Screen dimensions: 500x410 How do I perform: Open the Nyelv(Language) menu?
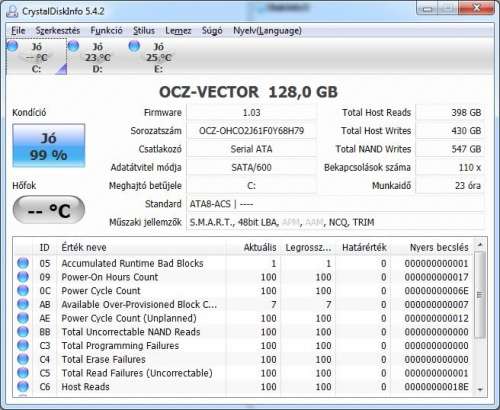267,31
